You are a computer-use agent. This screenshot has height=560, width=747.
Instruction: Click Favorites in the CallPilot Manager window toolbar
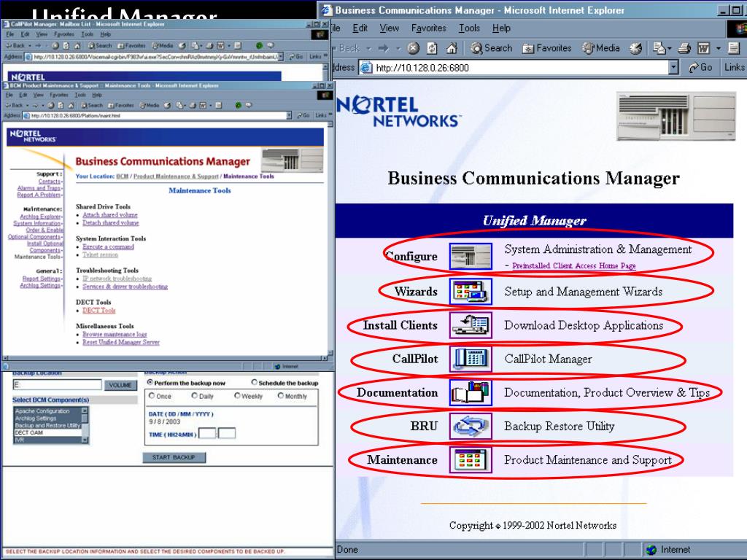[131, 46]
